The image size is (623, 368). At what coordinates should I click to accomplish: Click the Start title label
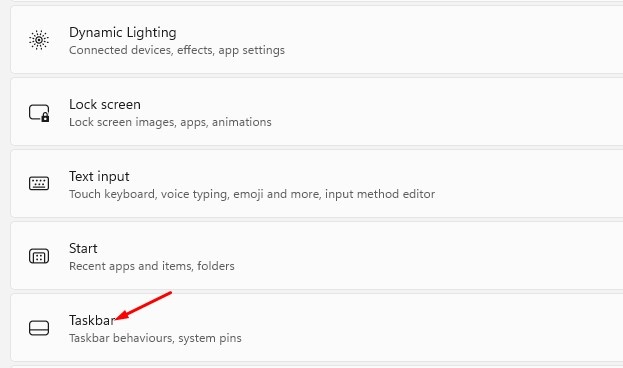pyautogui.click(x=83, y=248)
